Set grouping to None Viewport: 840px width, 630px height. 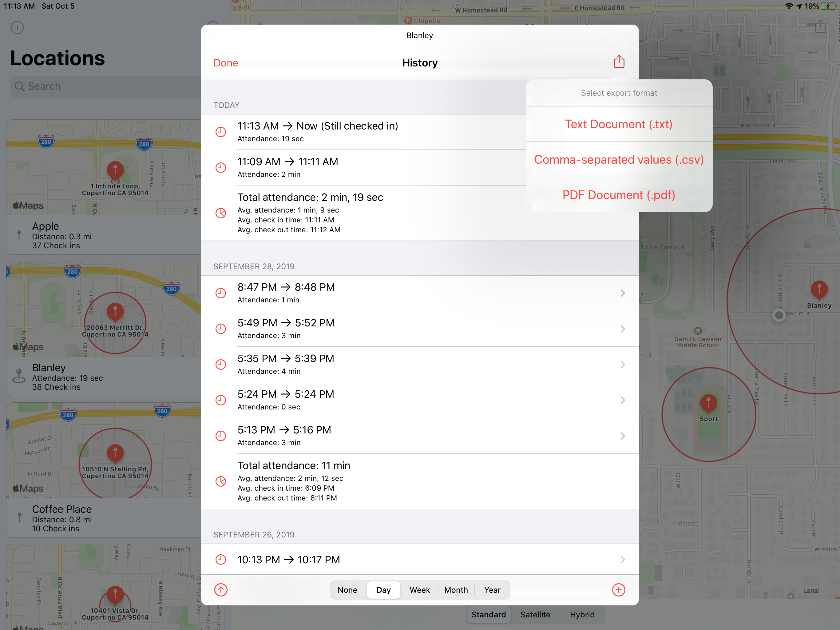point(347,590)
